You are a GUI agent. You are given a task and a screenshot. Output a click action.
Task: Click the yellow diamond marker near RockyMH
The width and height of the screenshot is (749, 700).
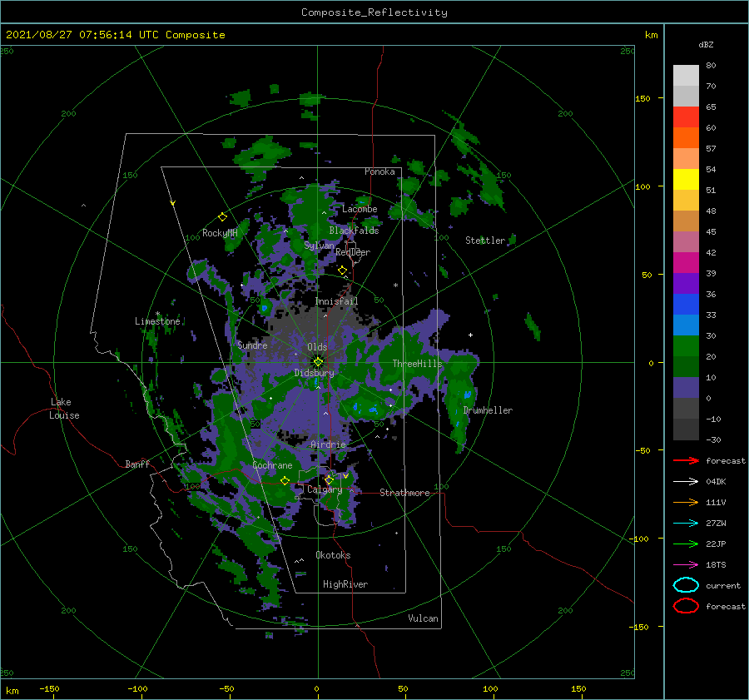click(222, 217)
